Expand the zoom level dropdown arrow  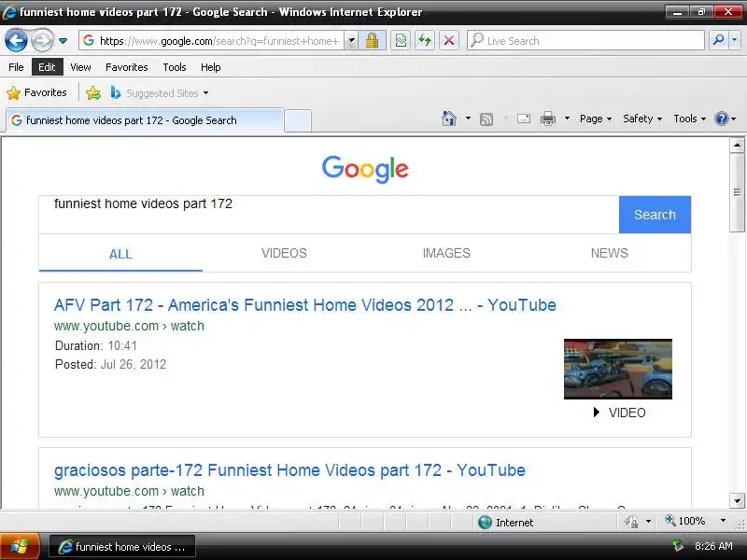click(723, 521)
